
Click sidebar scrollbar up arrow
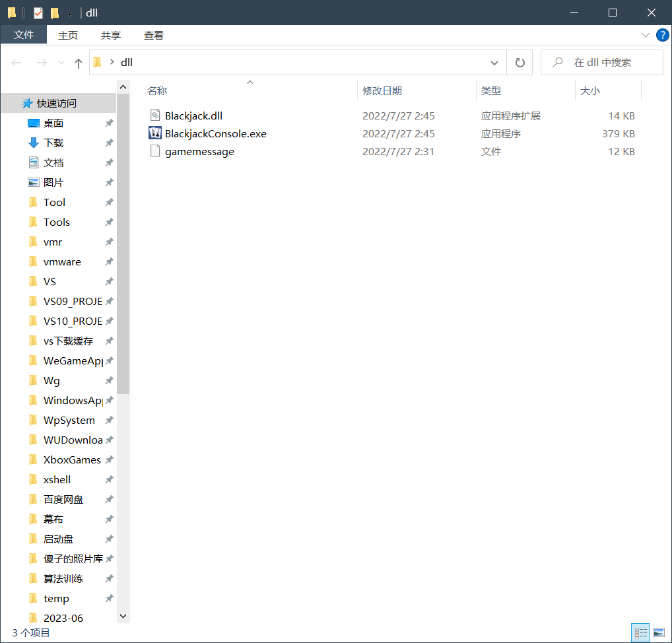[x=123, y=87]
